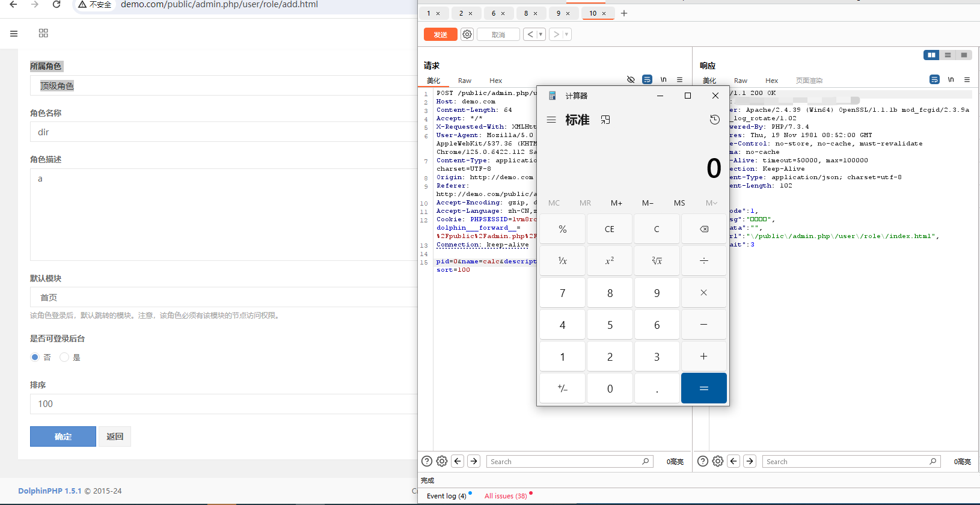This screenshot has width=980, height=505.
Task: Open request panel hamburger menu
Action: [679, 79]
